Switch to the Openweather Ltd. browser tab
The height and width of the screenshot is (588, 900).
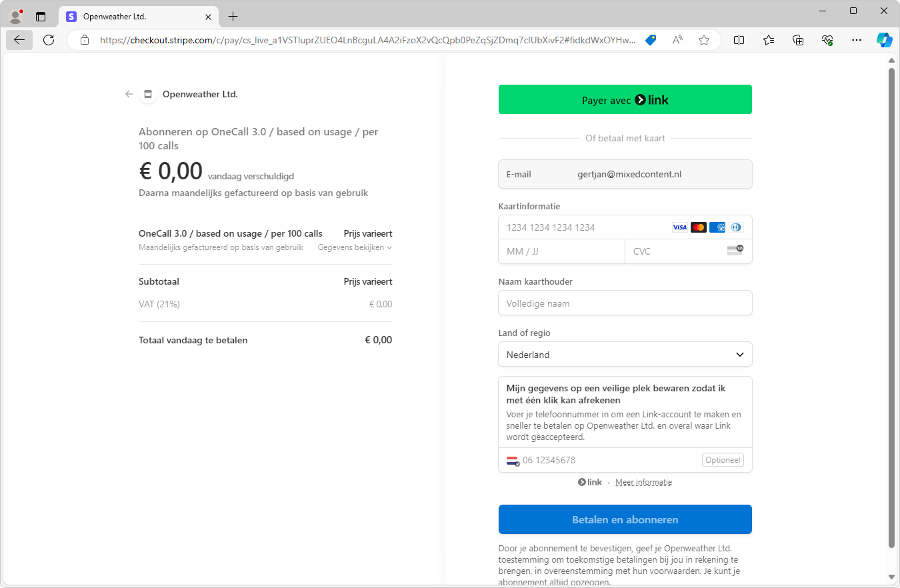click(133, 16)
